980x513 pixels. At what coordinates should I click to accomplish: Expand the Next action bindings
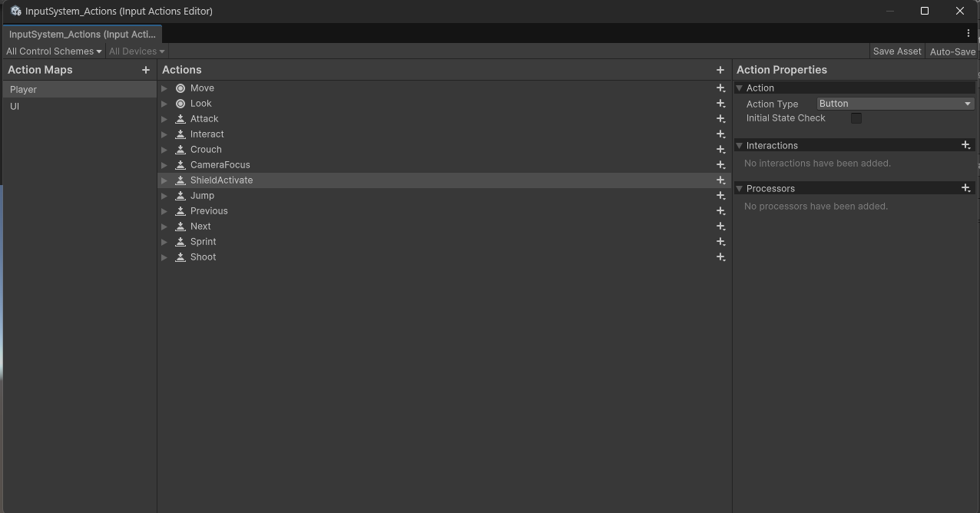164,227
